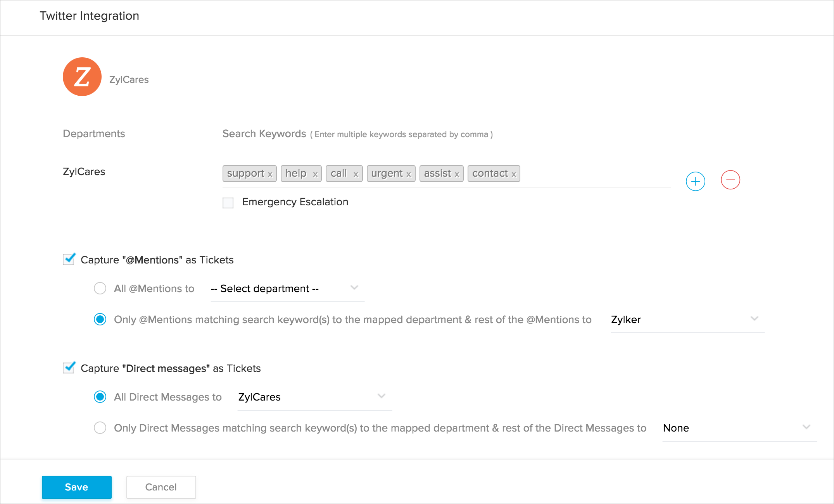834x504 pixels.
Task: Open the ZylCares direct messages dropdown
Action: (x=314, y=397)
